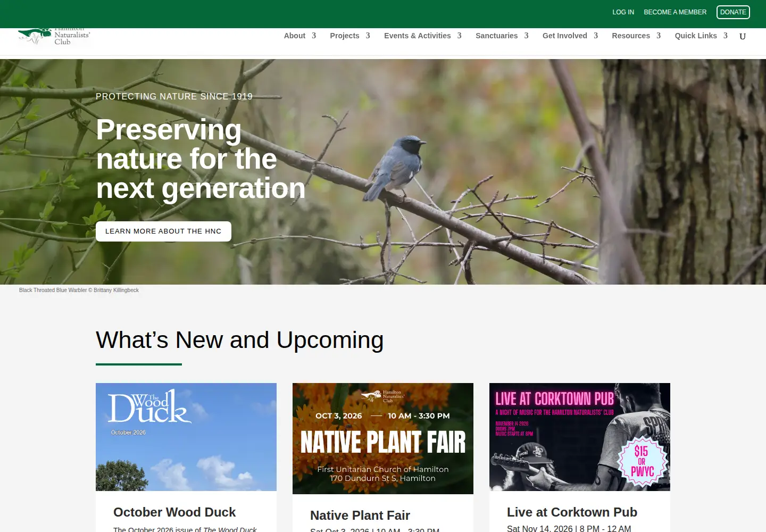Viewport: 766px width, 532px height.
Task: Open the Live at Corktown Pub title link
Action: [x=572, y=512]
